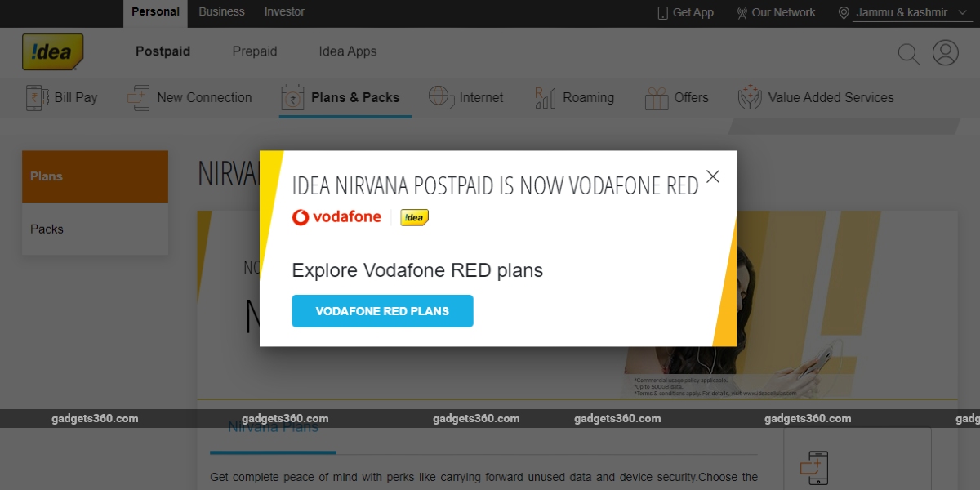
Task: Click the Plans & Packs calendar icon
Action: [x=292, y=98]
